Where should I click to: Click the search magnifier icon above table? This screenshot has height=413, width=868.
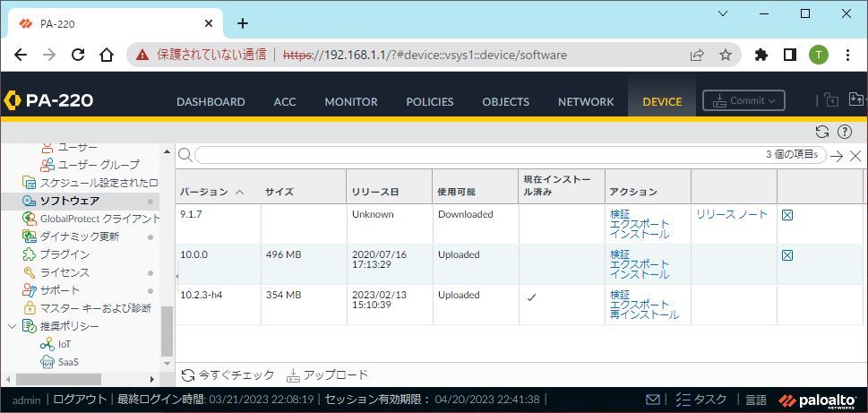coord(185,155)
